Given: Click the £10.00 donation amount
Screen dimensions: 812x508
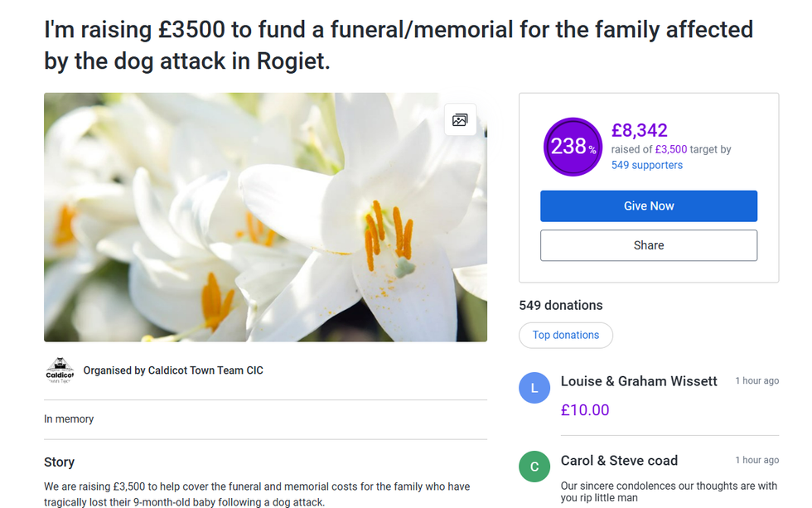Looking at the screenshot, I should (585, 409).
